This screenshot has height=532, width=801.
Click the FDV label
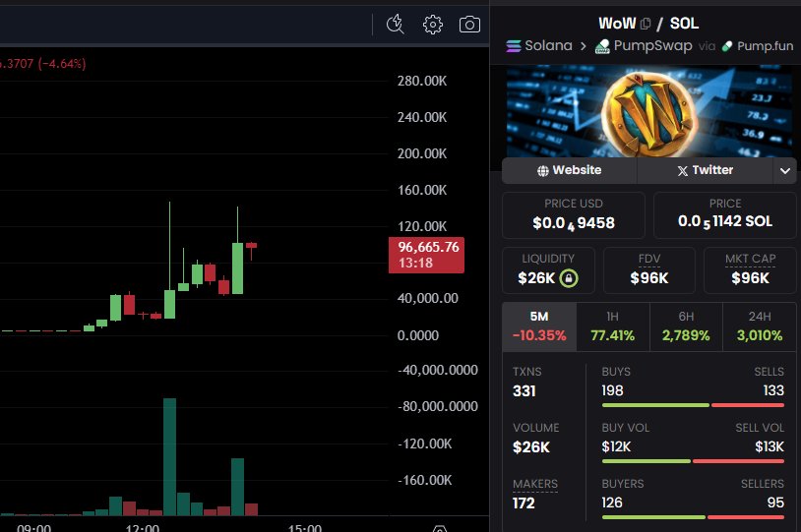click(x=649, y=259)
